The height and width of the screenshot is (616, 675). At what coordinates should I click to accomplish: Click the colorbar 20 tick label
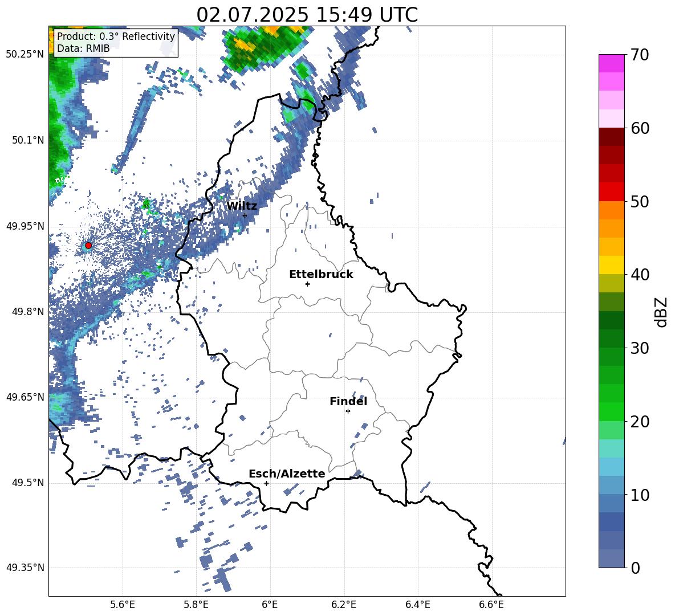(640, 422)
